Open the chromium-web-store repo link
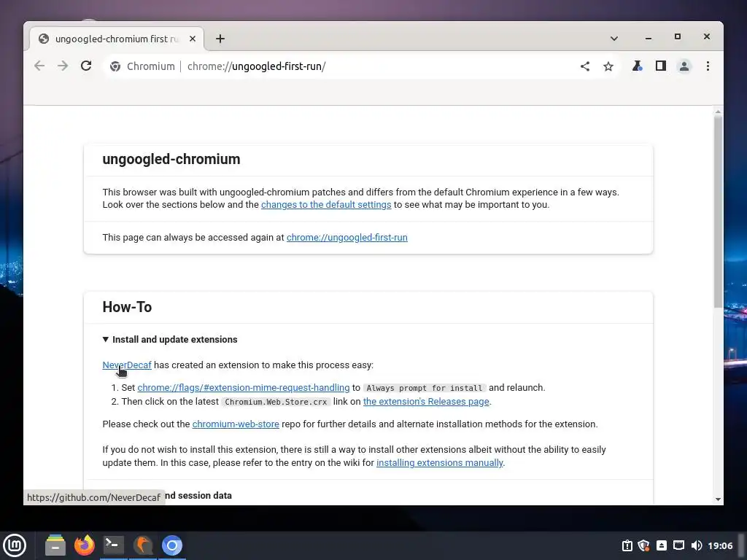747x560 pixels. click(x=236, y=424)
